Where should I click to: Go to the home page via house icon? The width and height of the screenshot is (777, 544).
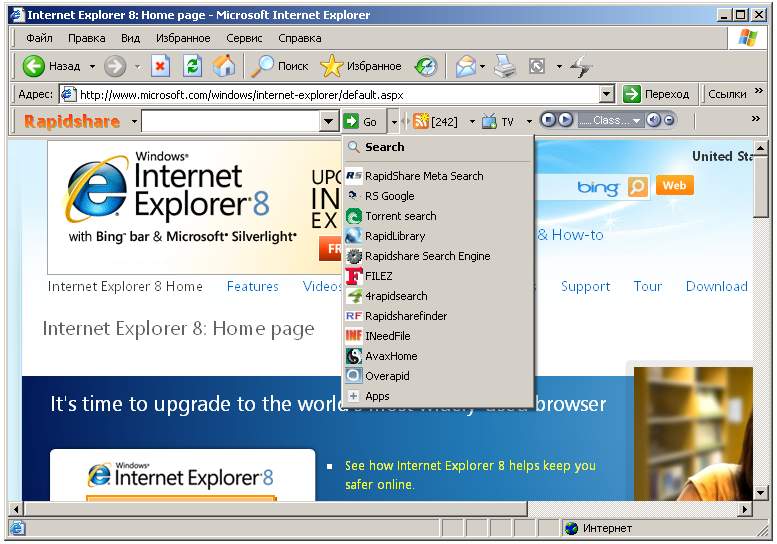pyautogui.click(x=224, y=66)
